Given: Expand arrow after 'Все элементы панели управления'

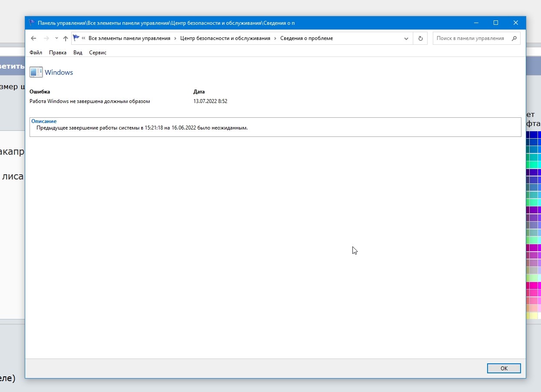Looking at the screenshot, I should 175,38.
